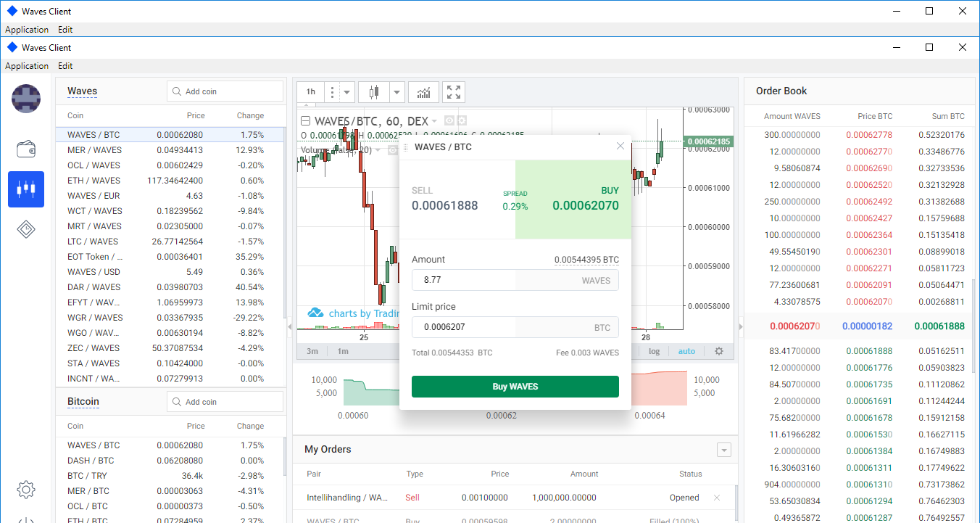Collapse the left panel using its edge arrow
The height and width of the screenshot is (523, 980).
291,327
